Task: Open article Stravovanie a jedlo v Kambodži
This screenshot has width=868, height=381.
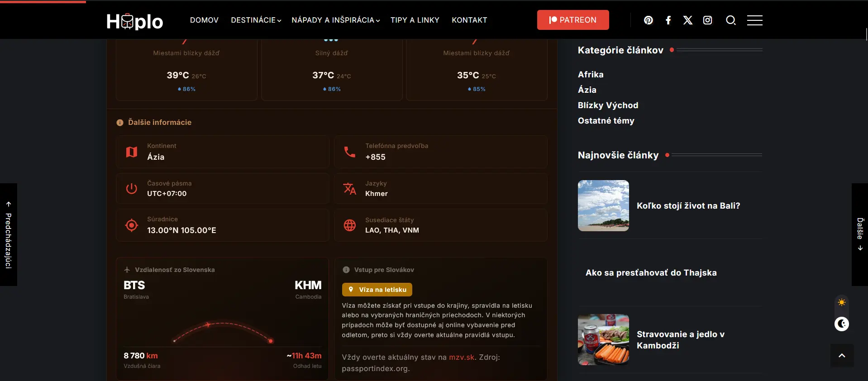Action: pos(680,340)
